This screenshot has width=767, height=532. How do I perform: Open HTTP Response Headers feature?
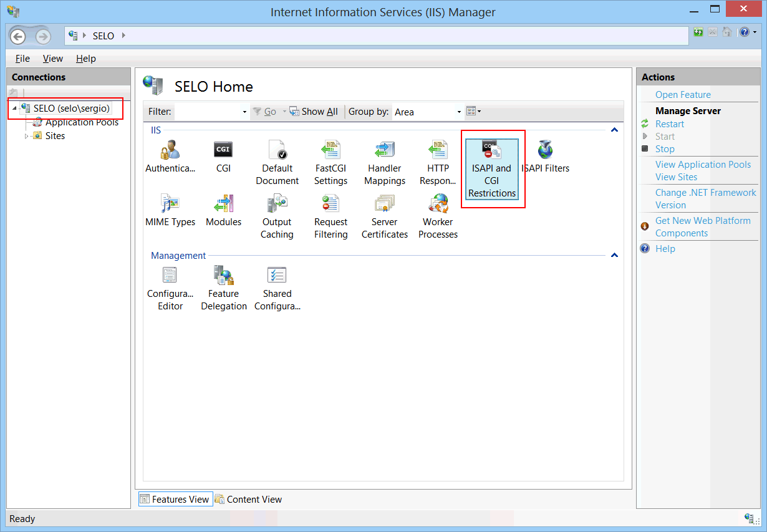tap(438, 163)
